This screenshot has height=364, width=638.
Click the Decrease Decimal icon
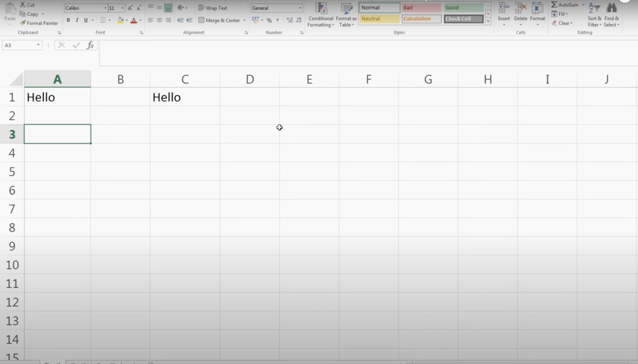pos(299,20)
